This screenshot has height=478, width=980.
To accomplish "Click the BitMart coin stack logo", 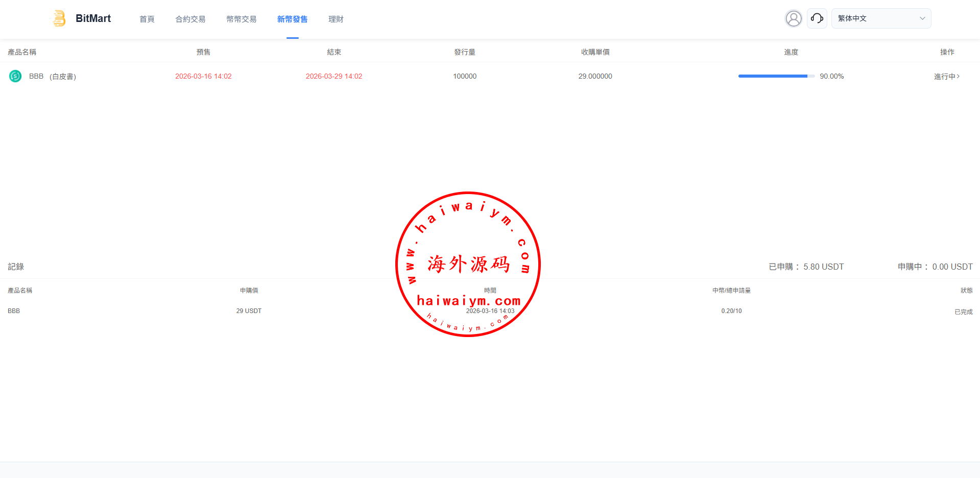I will [x=59, y=18].
